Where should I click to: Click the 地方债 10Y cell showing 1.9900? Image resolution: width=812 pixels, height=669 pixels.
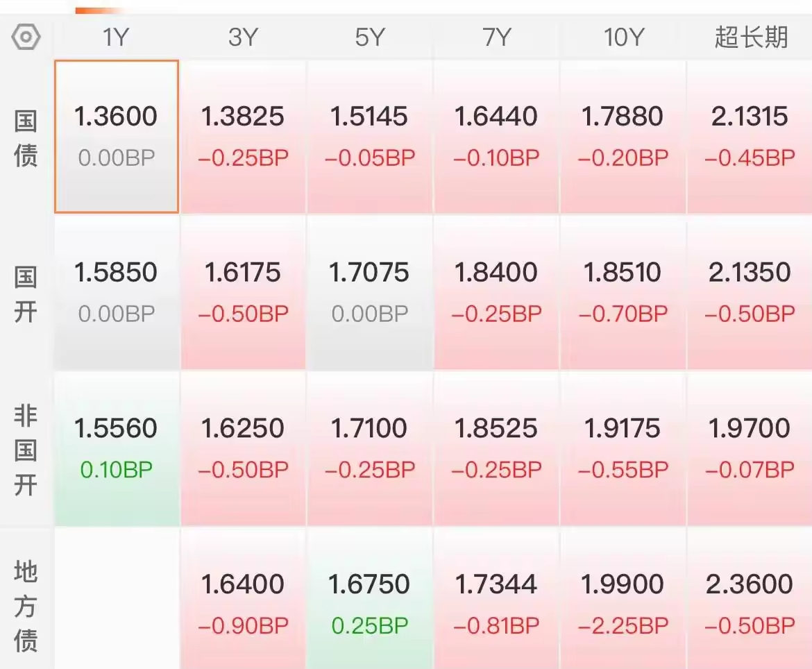coord(623,604)
